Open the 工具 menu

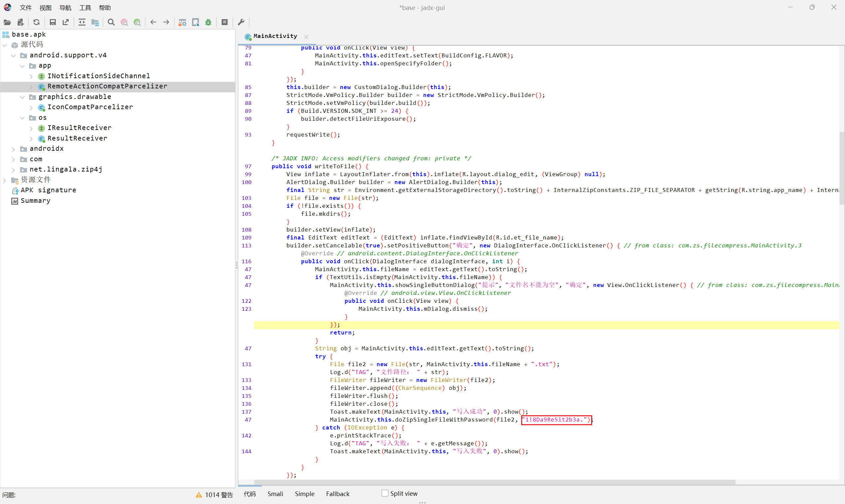point(85,8)
